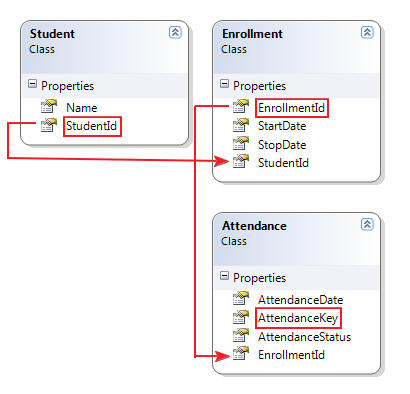Collapse the Student class box with chevron
This screenshot has height=394, width=410.
[175, 32]
